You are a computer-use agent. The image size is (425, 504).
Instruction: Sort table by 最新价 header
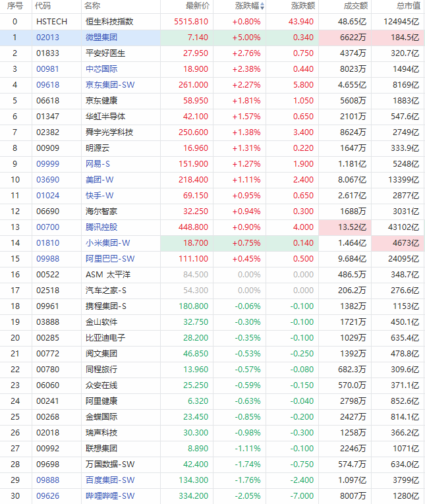[x=198, y=6]
